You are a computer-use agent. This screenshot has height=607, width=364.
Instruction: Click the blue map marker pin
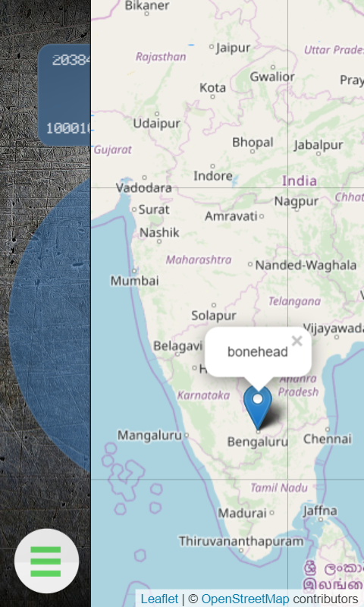click(x=258, y=407)
